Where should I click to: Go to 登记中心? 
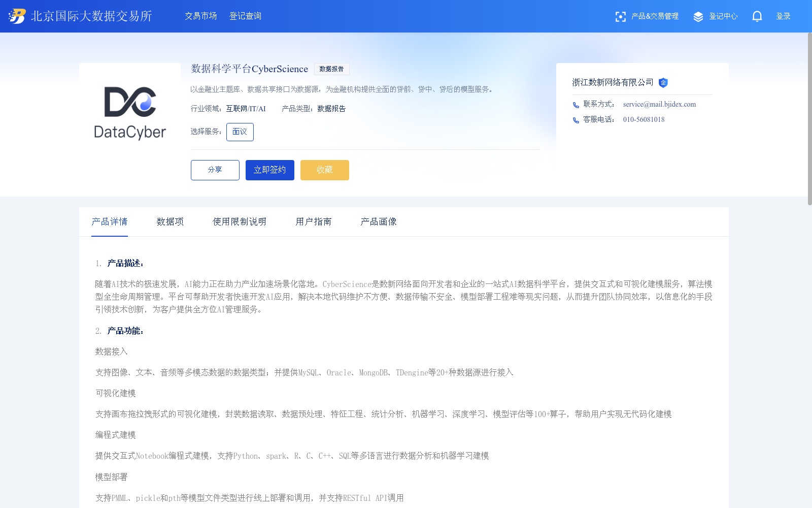(723, 16)
